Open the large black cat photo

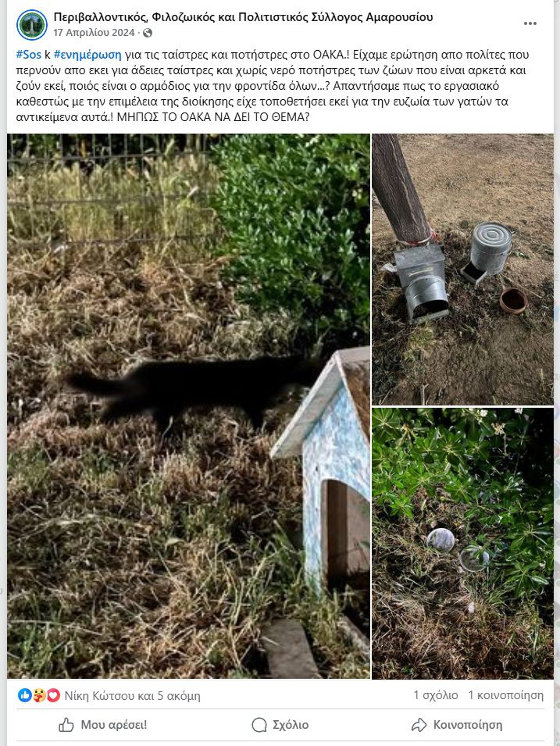[x=188, y=406]
